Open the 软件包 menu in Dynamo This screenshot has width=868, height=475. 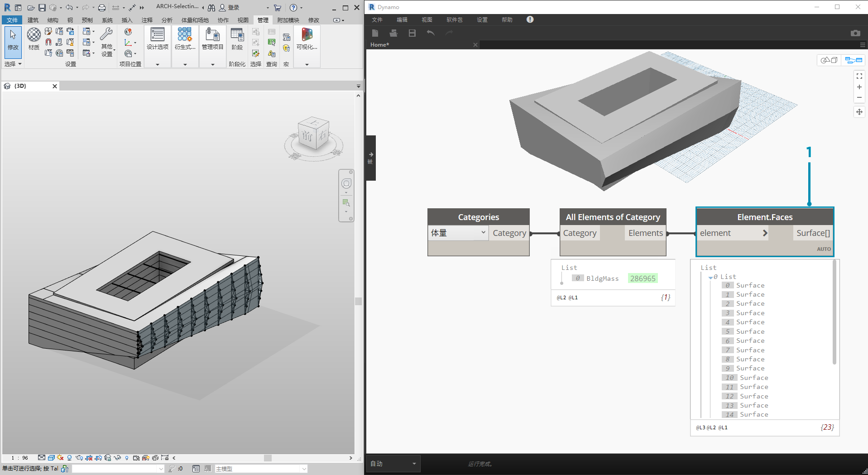[x=454, y=20]
